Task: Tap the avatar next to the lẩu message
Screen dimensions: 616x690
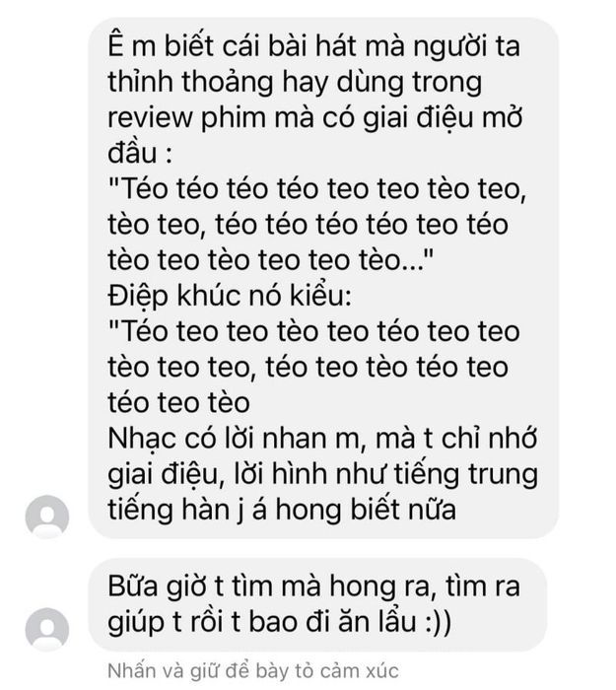Action: tap(47, 629)
